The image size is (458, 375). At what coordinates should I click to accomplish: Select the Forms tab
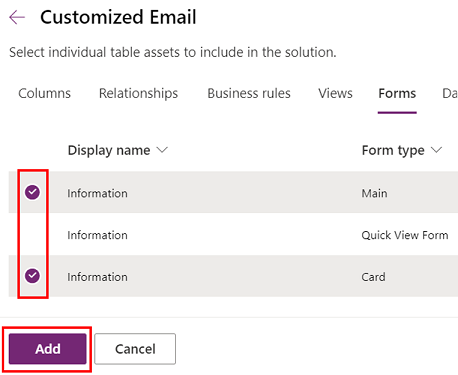[397, 93]
